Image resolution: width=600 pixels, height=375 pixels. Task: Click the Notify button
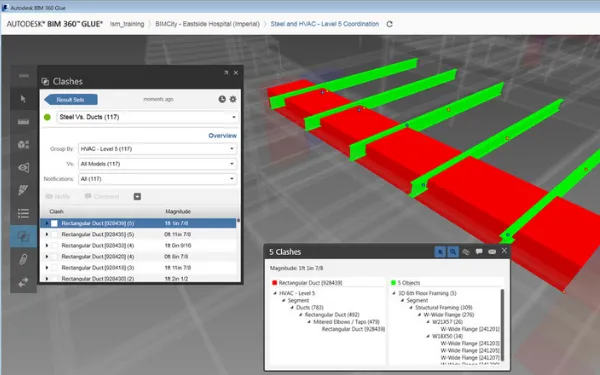click(58, 196)
